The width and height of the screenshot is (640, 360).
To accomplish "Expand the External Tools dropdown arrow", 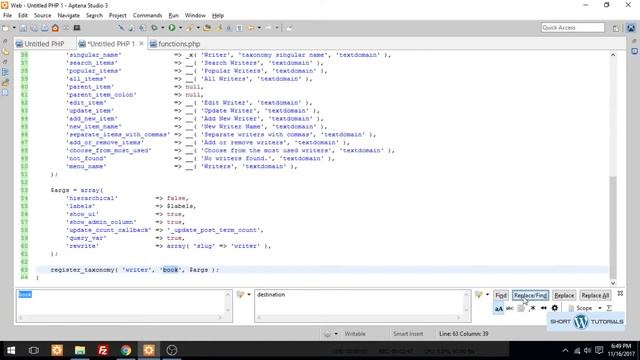I will [198, 28].
